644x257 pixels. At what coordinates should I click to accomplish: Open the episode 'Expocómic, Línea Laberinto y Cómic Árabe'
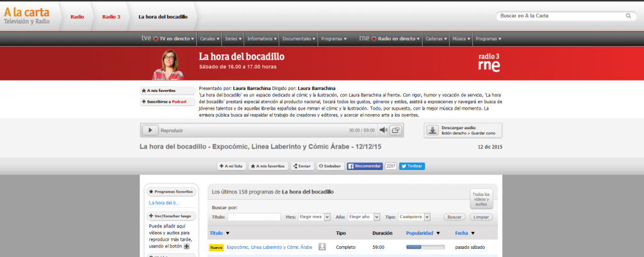tap(269, 247)
